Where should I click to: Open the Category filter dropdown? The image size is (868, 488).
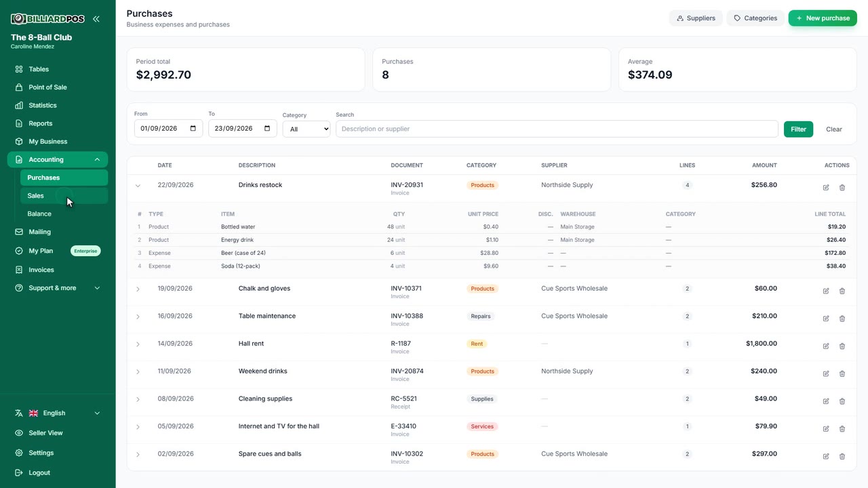[x=307, y=129]
